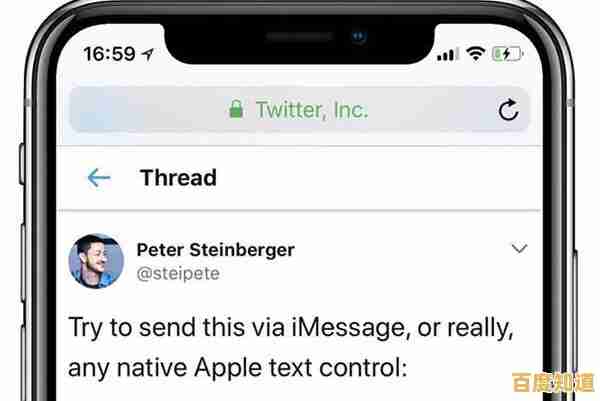Expand the tweet options chevron
This screenshot has height=401, width=600.
[x=519, y=248]
